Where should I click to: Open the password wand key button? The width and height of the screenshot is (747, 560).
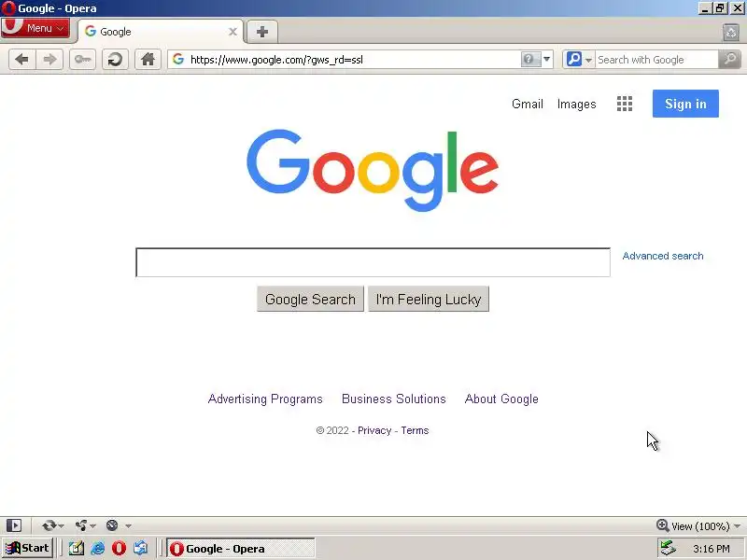[82, 60]
